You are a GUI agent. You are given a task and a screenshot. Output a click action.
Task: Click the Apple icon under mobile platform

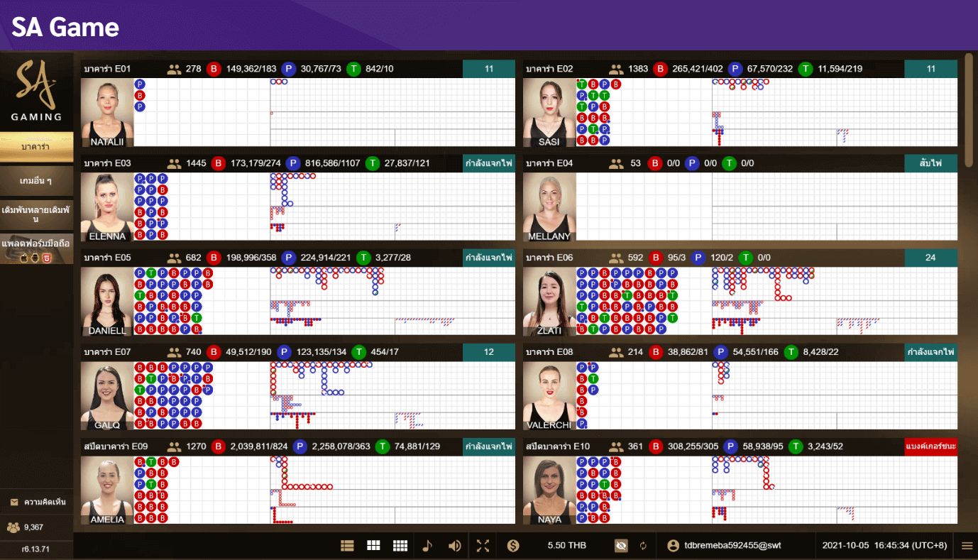click(23, 258)
